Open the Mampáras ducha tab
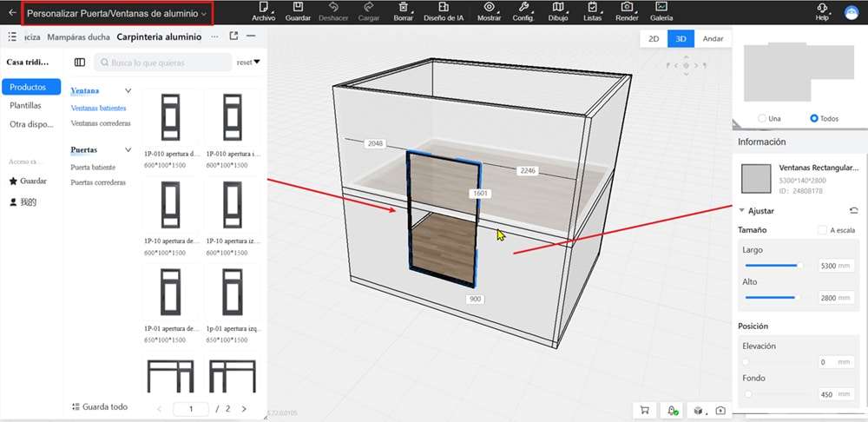Image resolution: width=868 pixels, height=422 pixels. 79,37
